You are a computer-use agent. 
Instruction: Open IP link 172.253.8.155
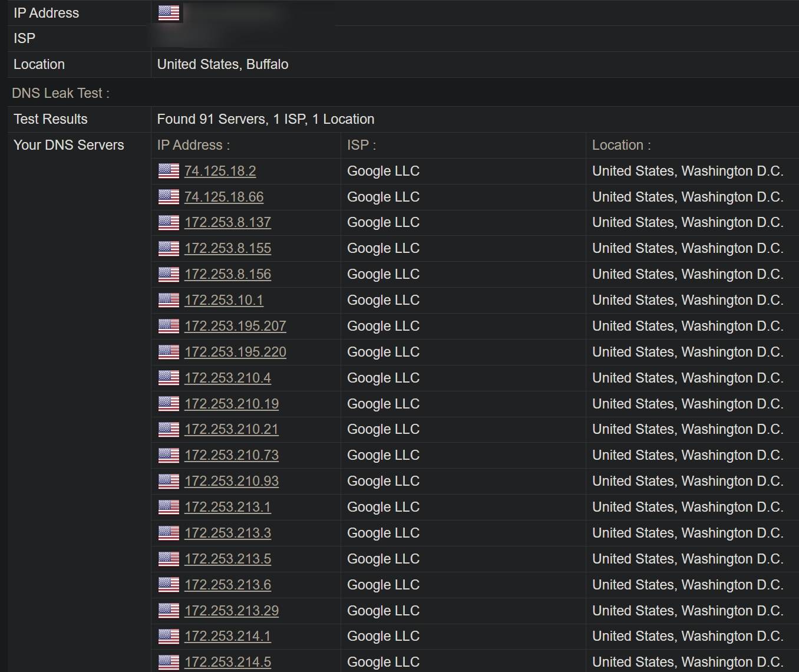point(227,248)
